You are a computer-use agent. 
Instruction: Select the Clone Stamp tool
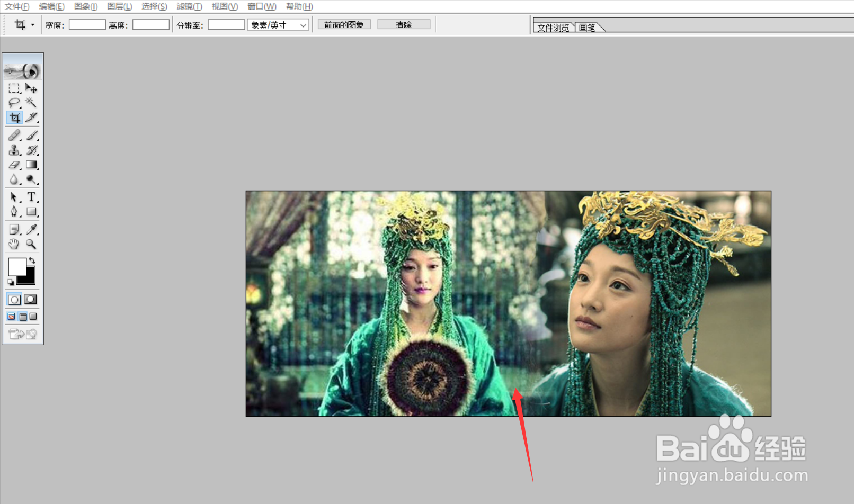(14, 150)
